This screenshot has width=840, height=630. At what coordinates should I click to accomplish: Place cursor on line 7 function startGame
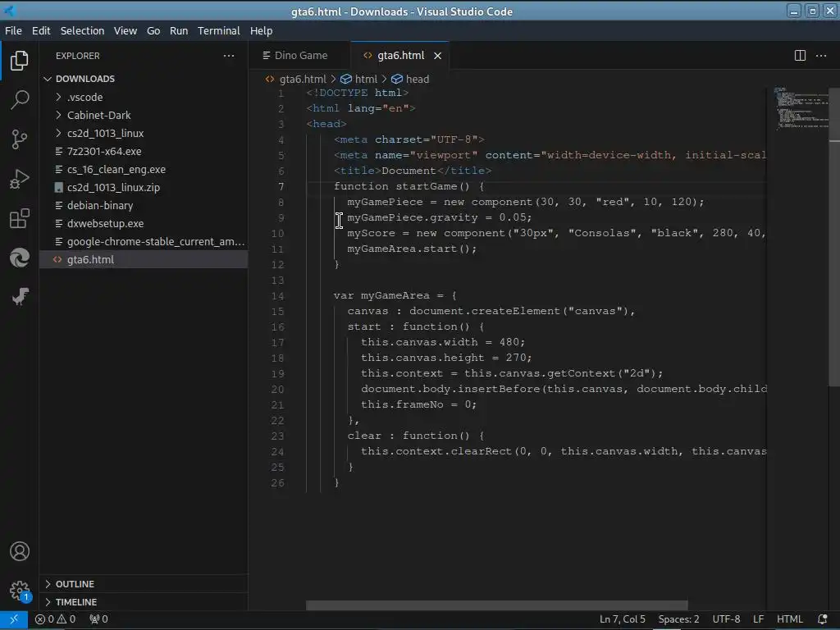(x=409, y=186)
